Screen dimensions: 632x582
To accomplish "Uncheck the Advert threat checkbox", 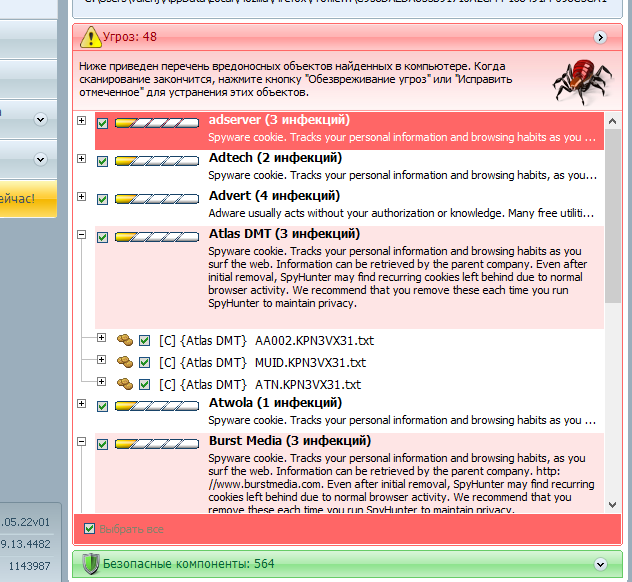I will 103,199.
